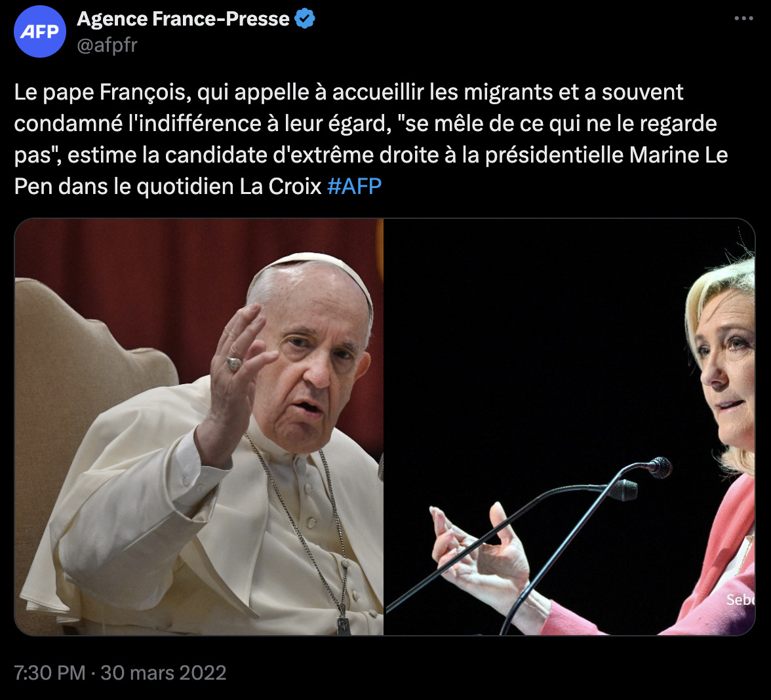Image resolution: width=771 pixels, height=700 pixels.
Task: Click the words 'Marine Le' in the tweet text
Action: pyautogui.click(x=679, y=155)
